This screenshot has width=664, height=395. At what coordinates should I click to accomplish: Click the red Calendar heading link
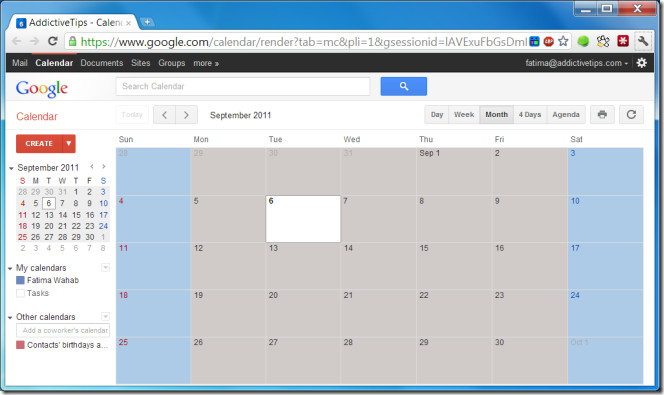pos(37,116)
